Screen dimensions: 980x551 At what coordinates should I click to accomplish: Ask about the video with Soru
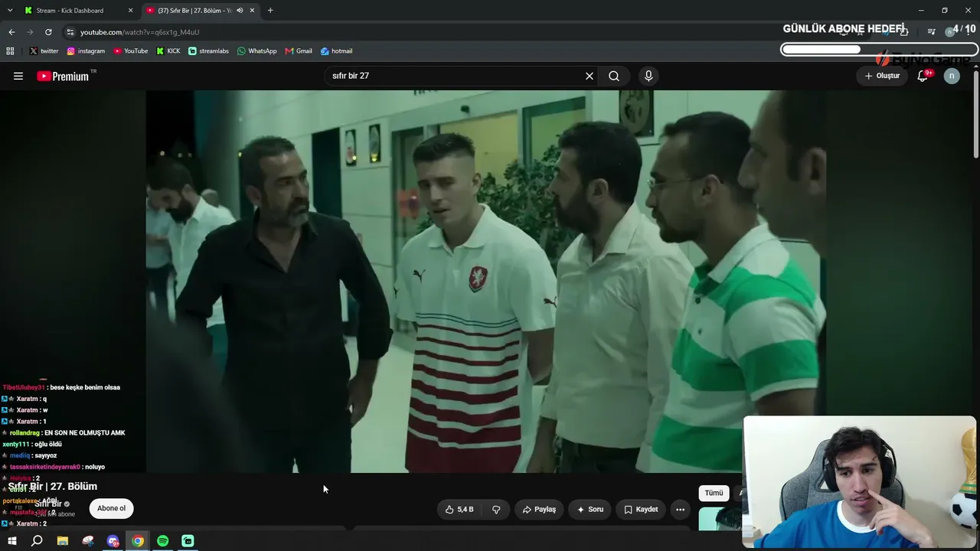[590, 510]
